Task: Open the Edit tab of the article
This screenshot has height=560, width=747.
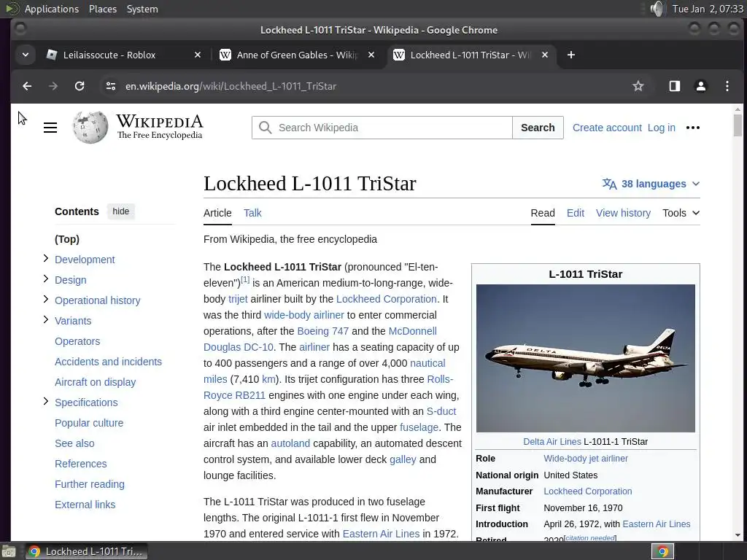Action: pos(575,213)
